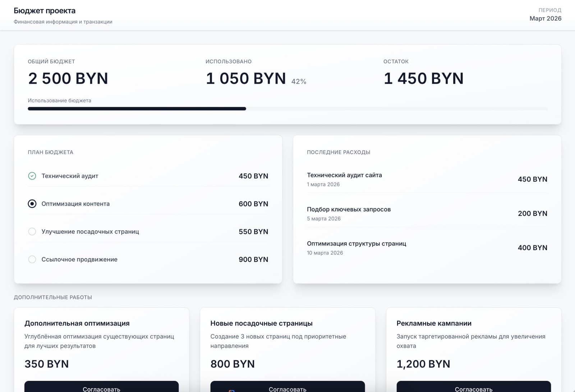Click the 200 BYN expense amount

(x=533, y=213)
